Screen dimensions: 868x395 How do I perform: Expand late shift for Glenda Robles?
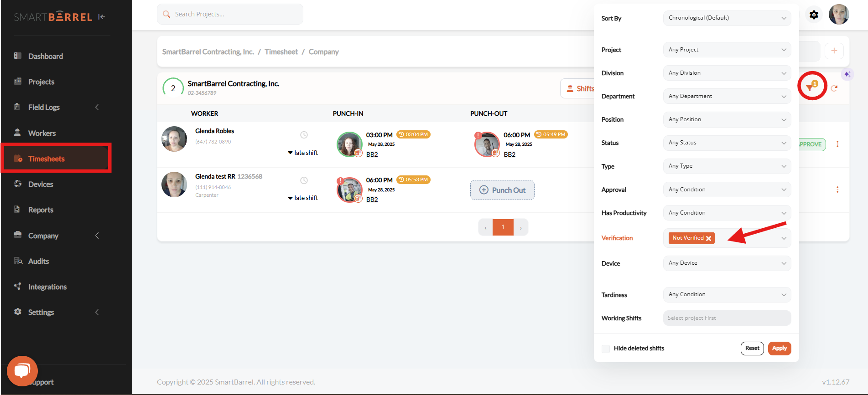303,153
